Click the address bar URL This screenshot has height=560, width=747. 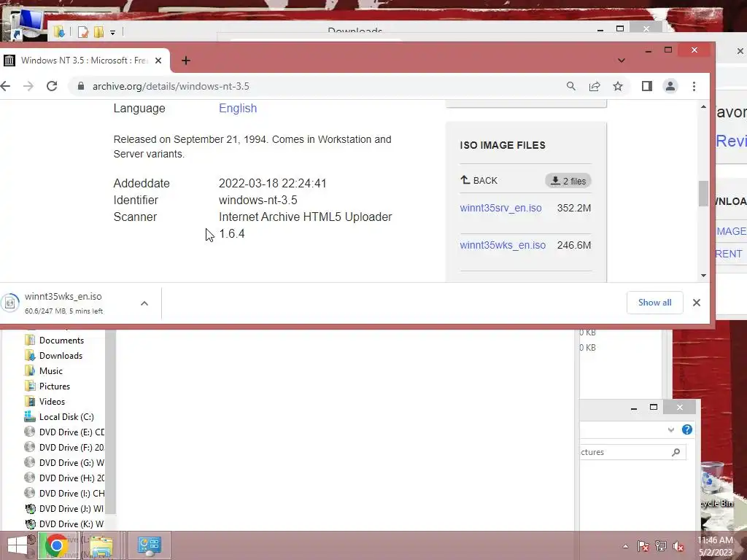point(171,86)
